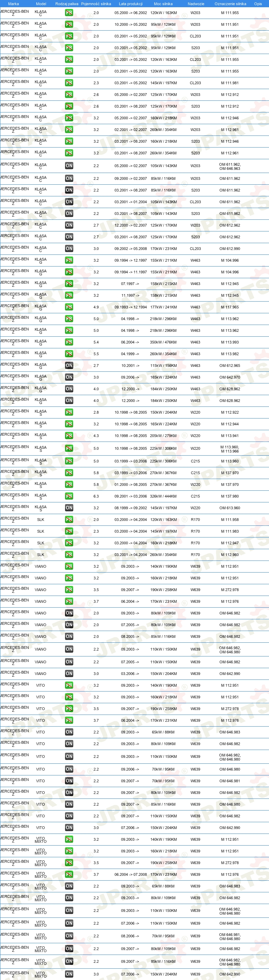Select engine capacity value 5.4

(96, 342)
